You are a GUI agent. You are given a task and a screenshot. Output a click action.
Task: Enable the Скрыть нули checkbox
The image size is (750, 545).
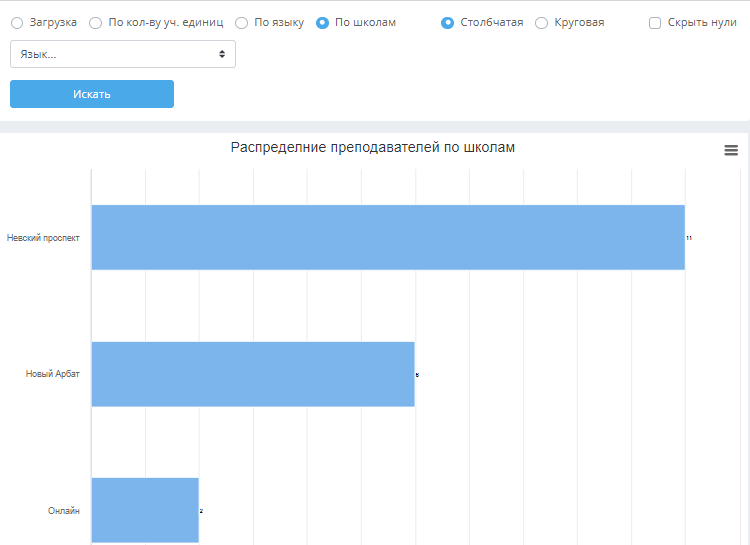655,23
